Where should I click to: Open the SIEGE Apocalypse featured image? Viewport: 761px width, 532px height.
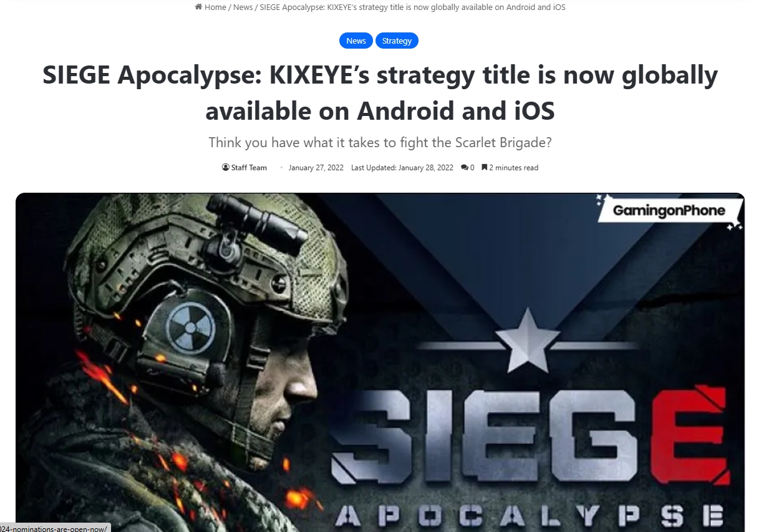click(380, 362)
